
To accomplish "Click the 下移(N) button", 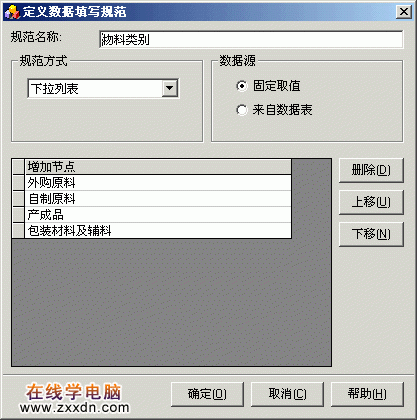I will 371,234.
